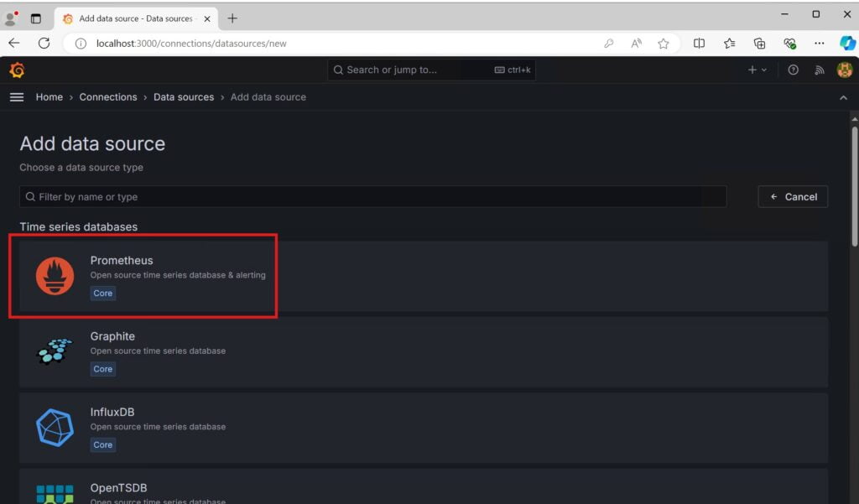Viewport: 859px width, 504px height.
Task: Click the Graphite data source icon
Action: tap(55, 351)
